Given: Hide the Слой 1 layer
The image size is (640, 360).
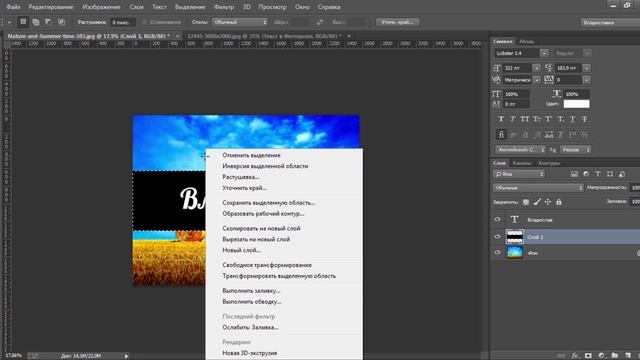Looking at the screenshot, I should [x=497, y=236].
